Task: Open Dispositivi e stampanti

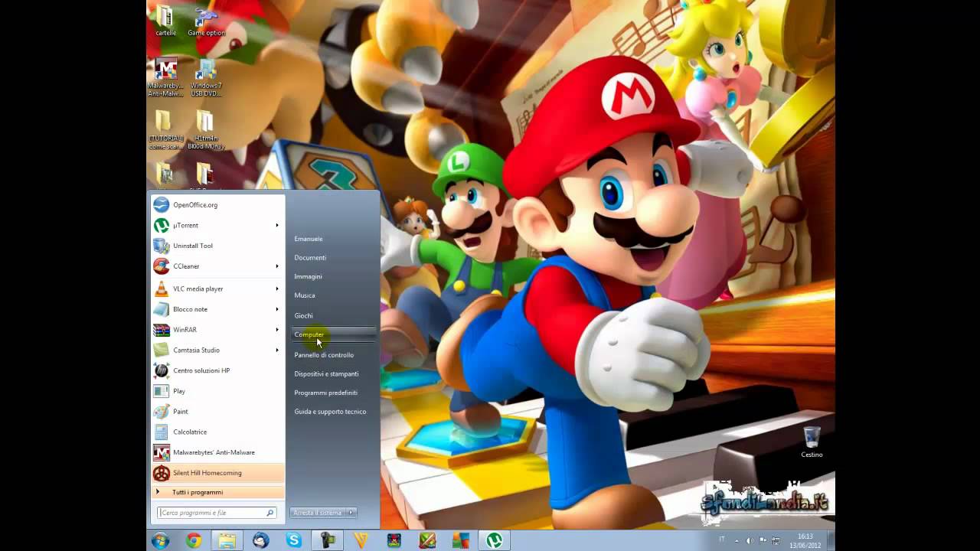Action: pos(326,374)
